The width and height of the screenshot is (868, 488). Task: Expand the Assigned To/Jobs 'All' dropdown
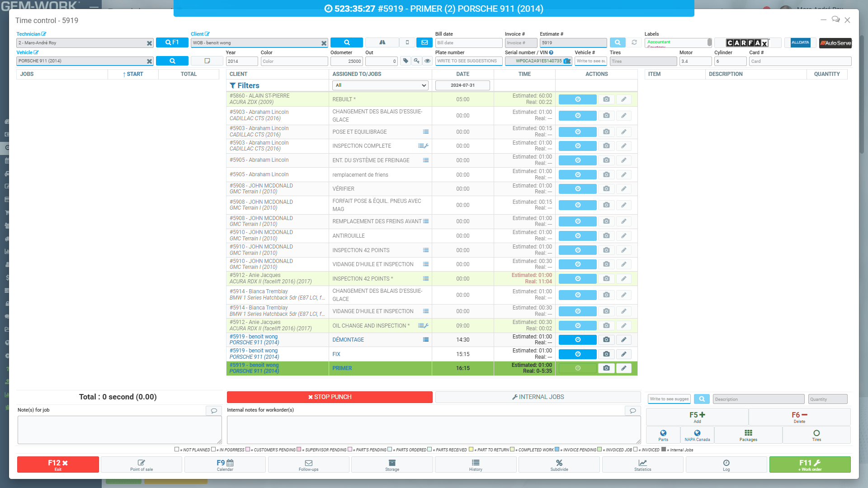pos(380,85)
